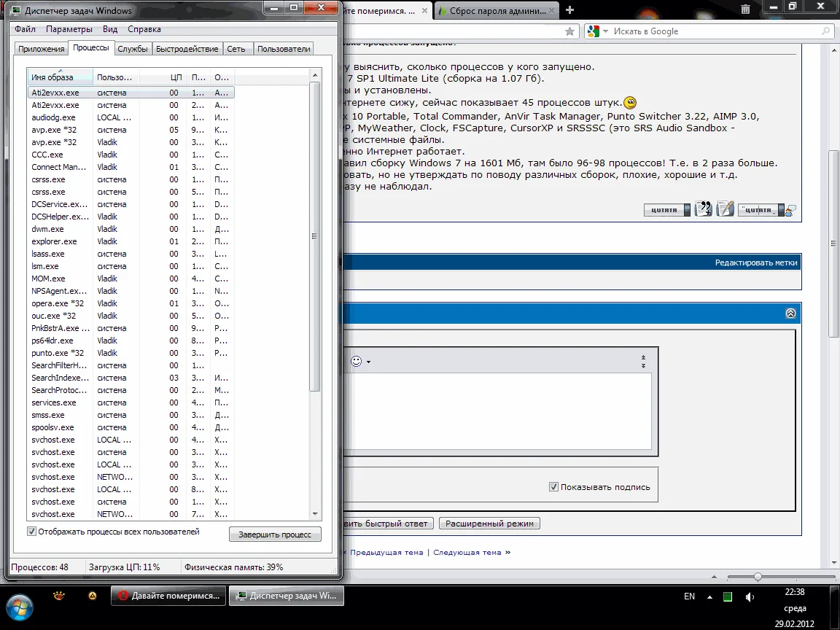Click the 'Расширенный режим' button
This screenshot has height=630, width=840.
pyautogui.click(x=490, y=524)
